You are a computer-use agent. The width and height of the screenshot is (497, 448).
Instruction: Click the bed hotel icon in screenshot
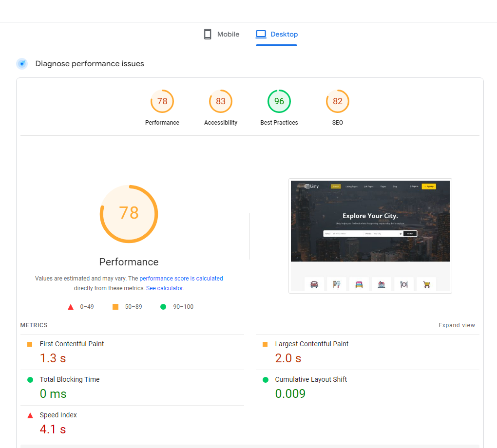(x=359, y=284)
